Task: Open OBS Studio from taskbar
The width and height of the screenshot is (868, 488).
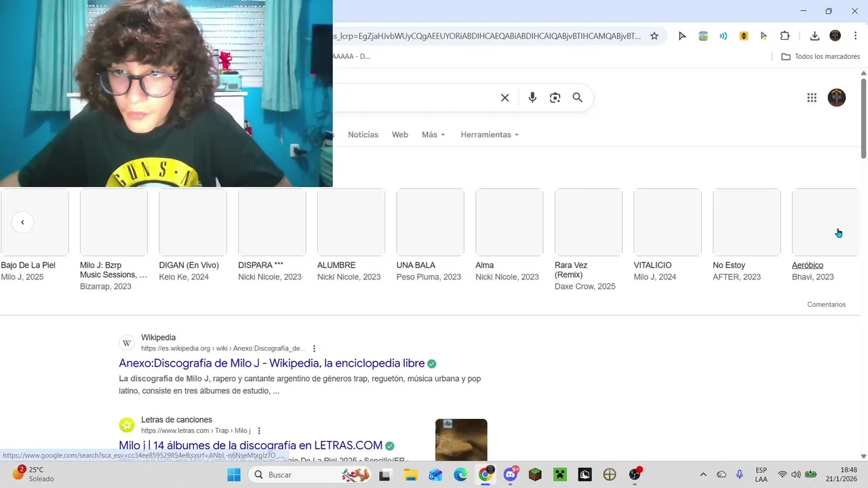Action: (635, 475)
